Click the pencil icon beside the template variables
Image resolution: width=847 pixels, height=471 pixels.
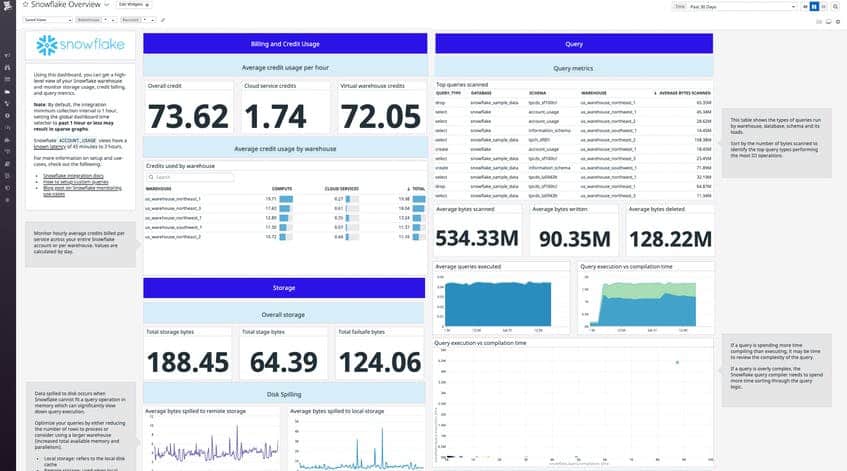coord(163,20)
